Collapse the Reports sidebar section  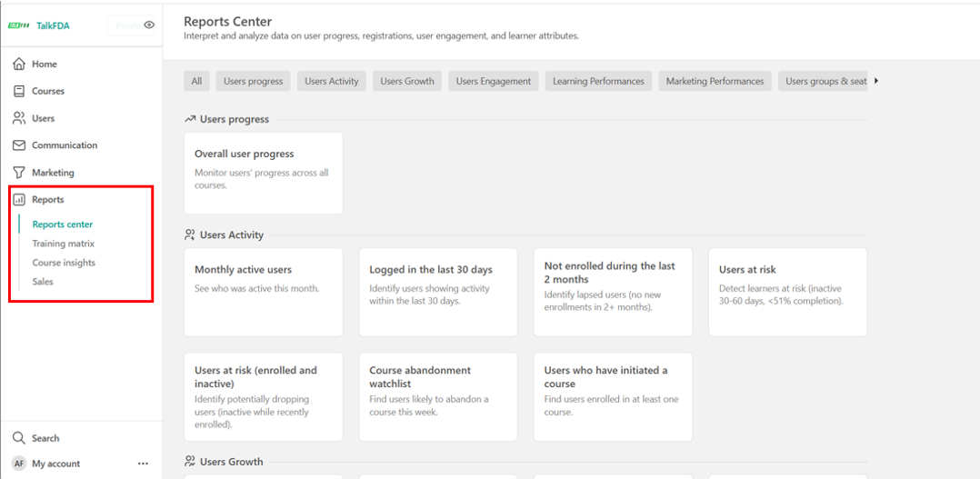pyautogui.click(x=48, y=200)
